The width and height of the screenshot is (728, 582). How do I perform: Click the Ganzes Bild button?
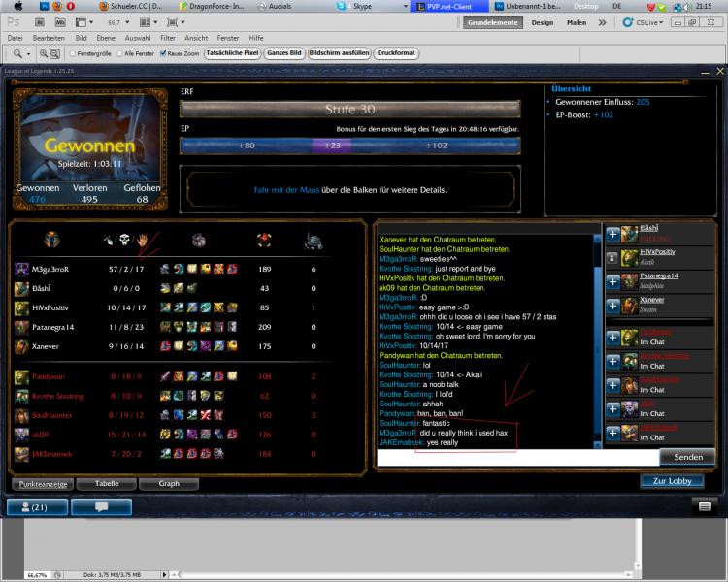pos(284,53)
